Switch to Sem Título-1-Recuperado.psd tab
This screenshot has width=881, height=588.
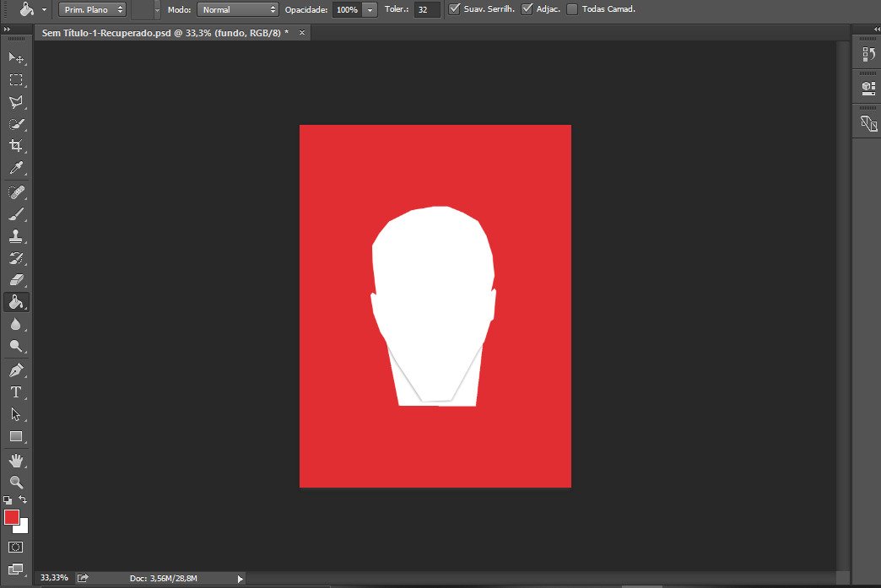click(x=165, y=33)
